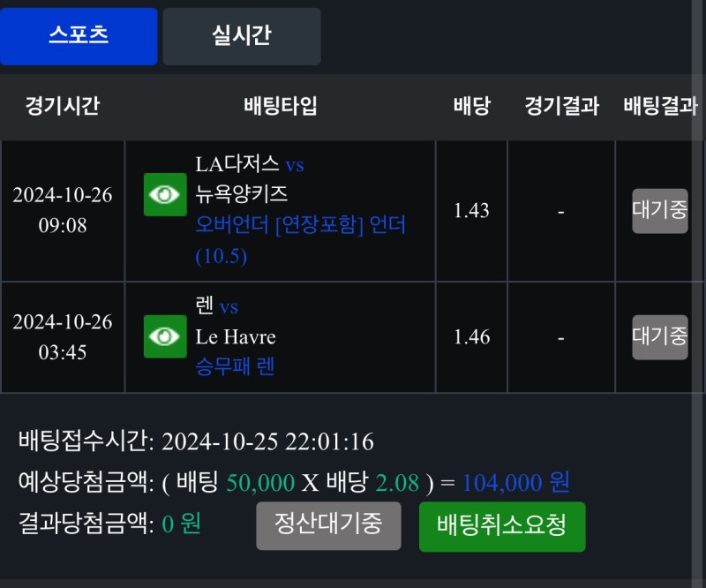Screen dimensions: 706x588
Task: Click the LA다저스 team name
Action: [x=237, y=164]
